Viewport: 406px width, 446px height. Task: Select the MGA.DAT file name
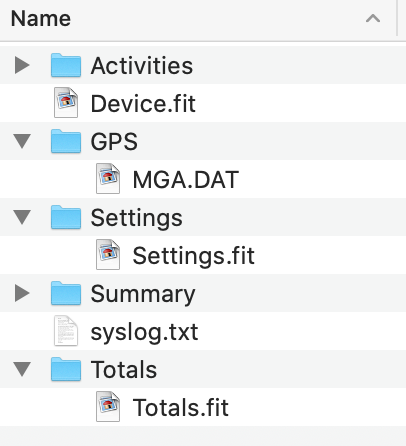(186, 180)
